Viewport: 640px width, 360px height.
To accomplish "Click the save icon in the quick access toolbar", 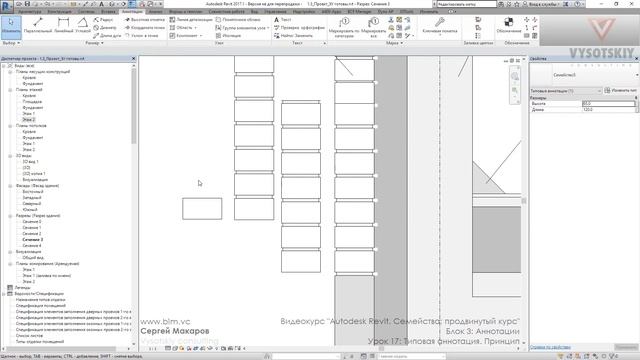I will (27, 4).
